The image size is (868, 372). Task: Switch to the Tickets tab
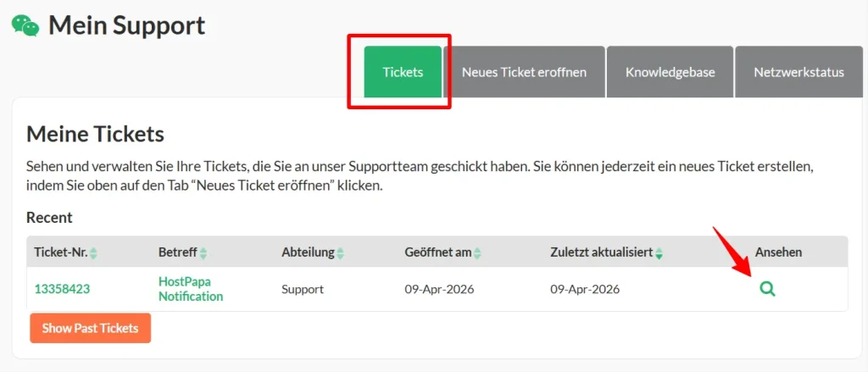(x=403, y=72)
